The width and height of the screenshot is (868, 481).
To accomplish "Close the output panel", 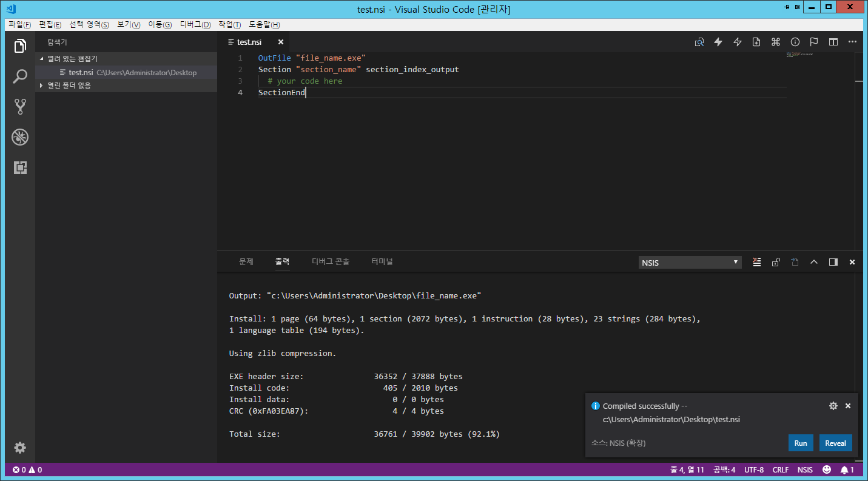I will [x=852, y=262].
